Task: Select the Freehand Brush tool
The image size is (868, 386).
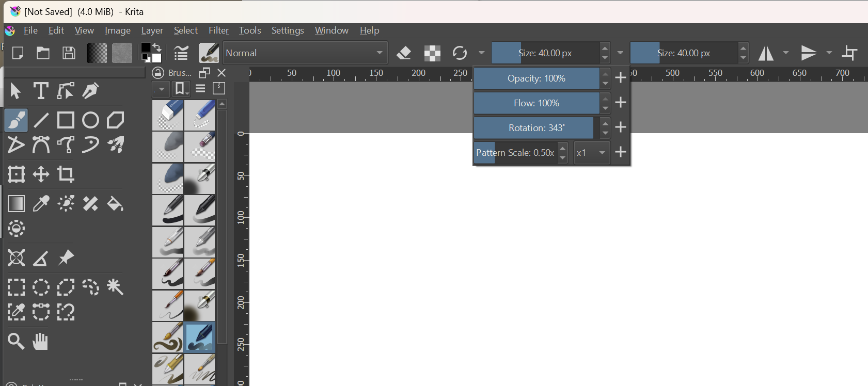Action: click(x=16, y=120)
